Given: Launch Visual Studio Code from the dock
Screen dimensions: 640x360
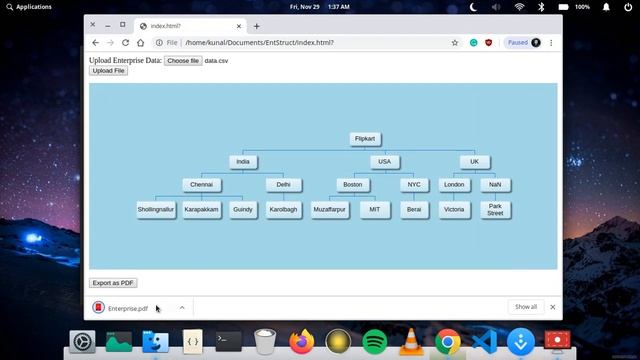Looking at the screenshot, I should (484, 342).
